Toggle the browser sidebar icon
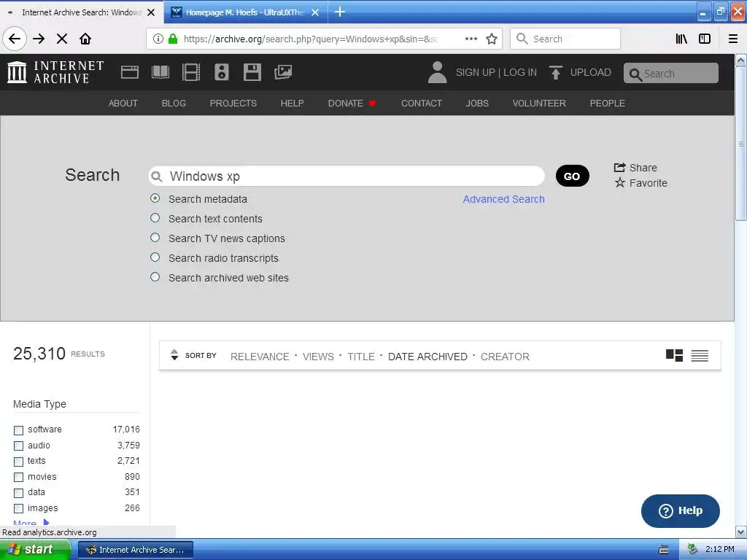The width and height of the screenshot is (747, 560). click(x=705, y=39)
